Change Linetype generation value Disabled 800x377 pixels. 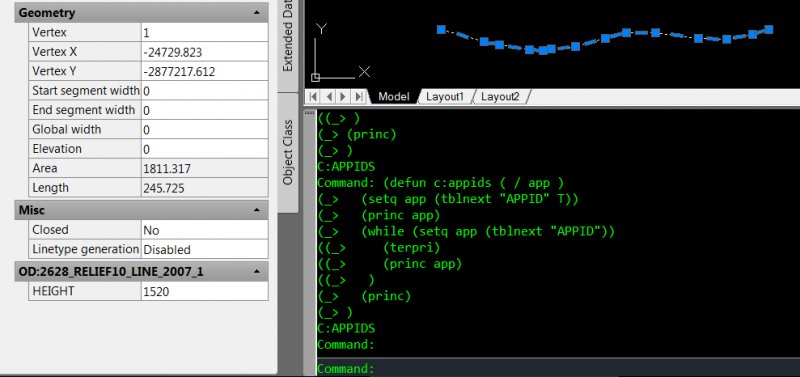click(204, 249)
